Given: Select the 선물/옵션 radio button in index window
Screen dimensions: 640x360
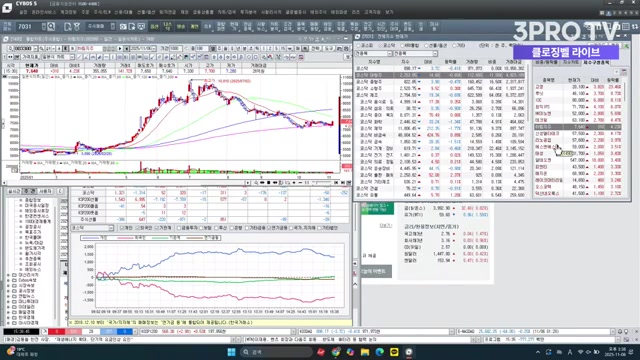Looking at the screenshot, I should click(426, 46).
